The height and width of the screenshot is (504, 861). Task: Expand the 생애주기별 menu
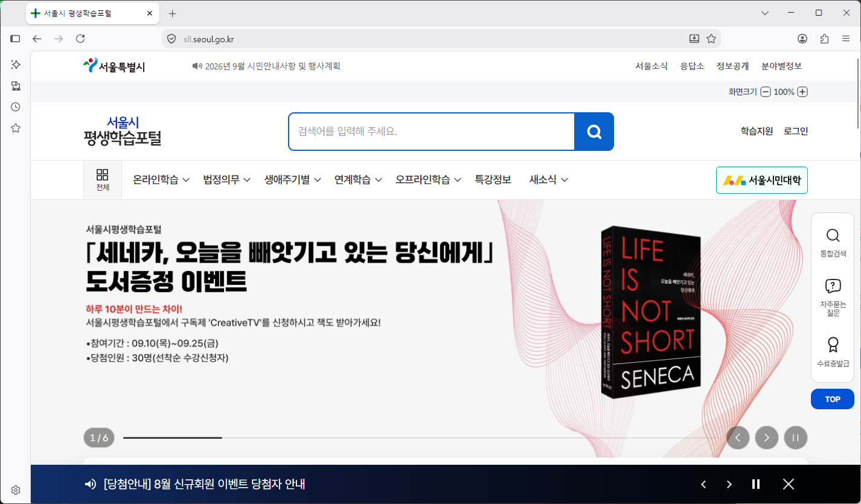point(293,179)
